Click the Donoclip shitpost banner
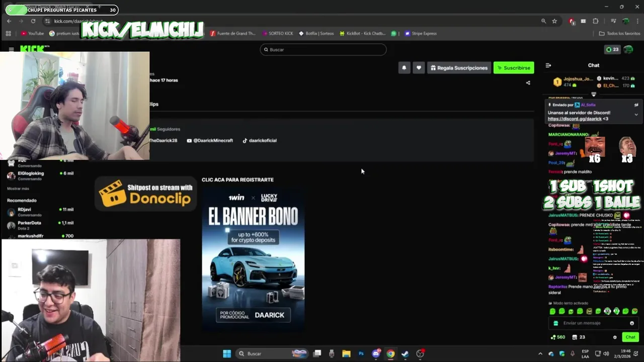Screen dimensions: 644x362 click(146, 194)
